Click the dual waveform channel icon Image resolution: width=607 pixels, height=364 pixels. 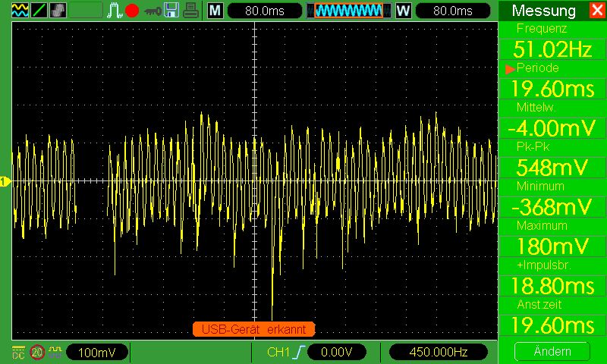pyautogui.click(x=20, y=11)
